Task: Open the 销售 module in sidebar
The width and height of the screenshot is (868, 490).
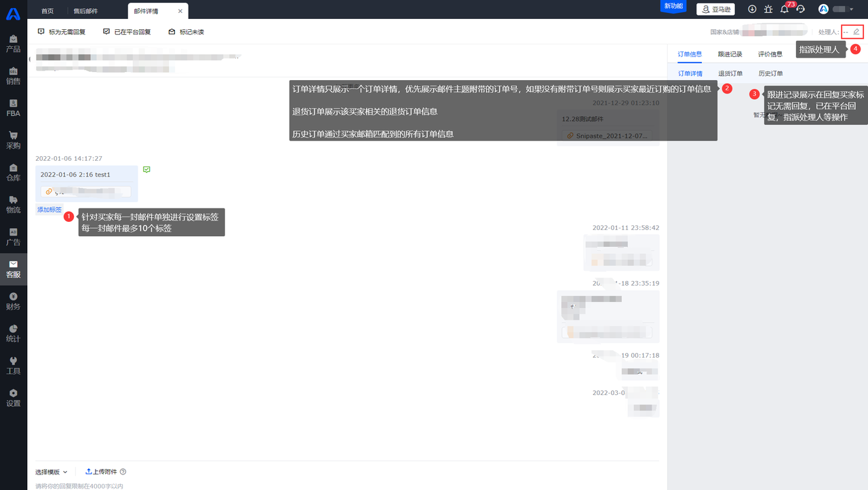Action: pos(13,75)
